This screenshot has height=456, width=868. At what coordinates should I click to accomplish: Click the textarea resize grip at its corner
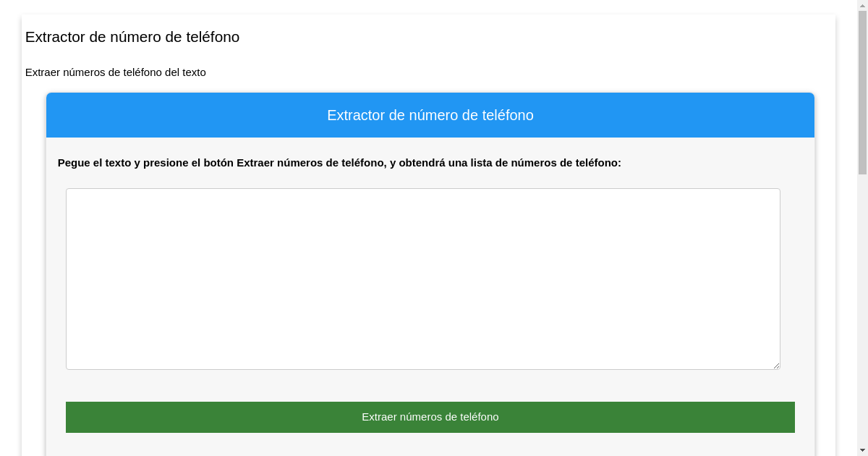pos(777,366)
